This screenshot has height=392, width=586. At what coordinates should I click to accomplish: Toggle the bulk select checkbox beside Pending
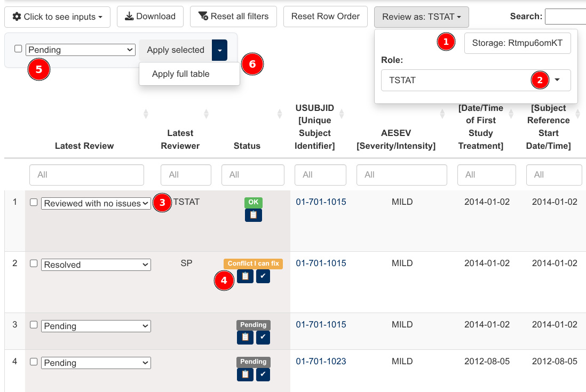click(x=18, y=49)
